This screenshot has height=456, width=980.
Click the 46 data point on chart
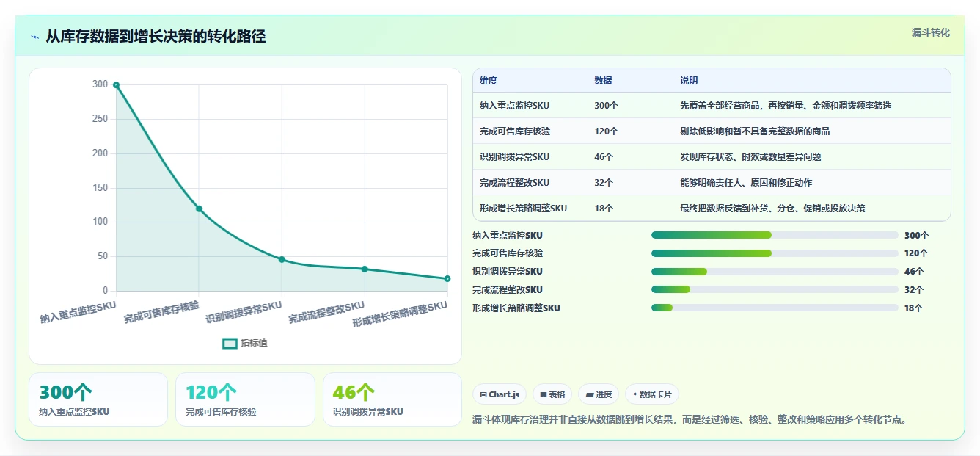pyautogui.click(x=282, y=259)
